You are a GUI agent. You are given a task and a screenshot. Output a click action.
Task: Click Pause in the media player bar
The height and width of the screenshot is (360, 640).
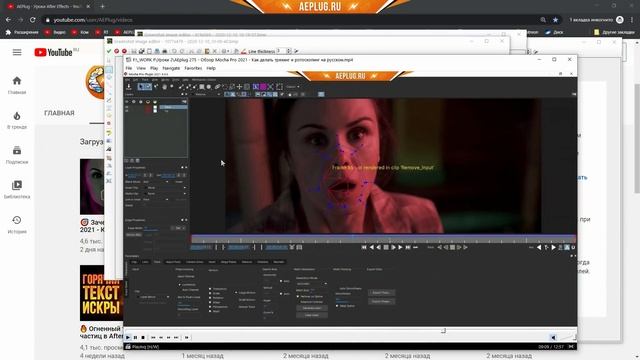pos(136,338)
